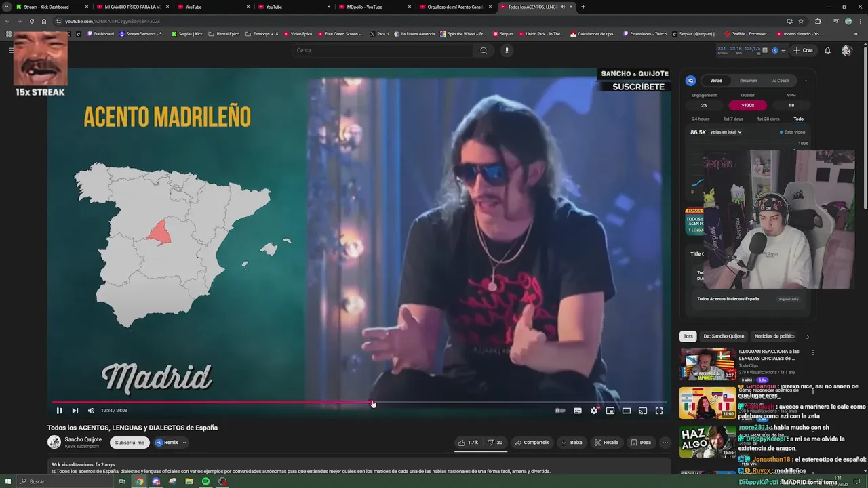868x488 pixels.
Task: Open the player settings gear
Action: (594, 411)
